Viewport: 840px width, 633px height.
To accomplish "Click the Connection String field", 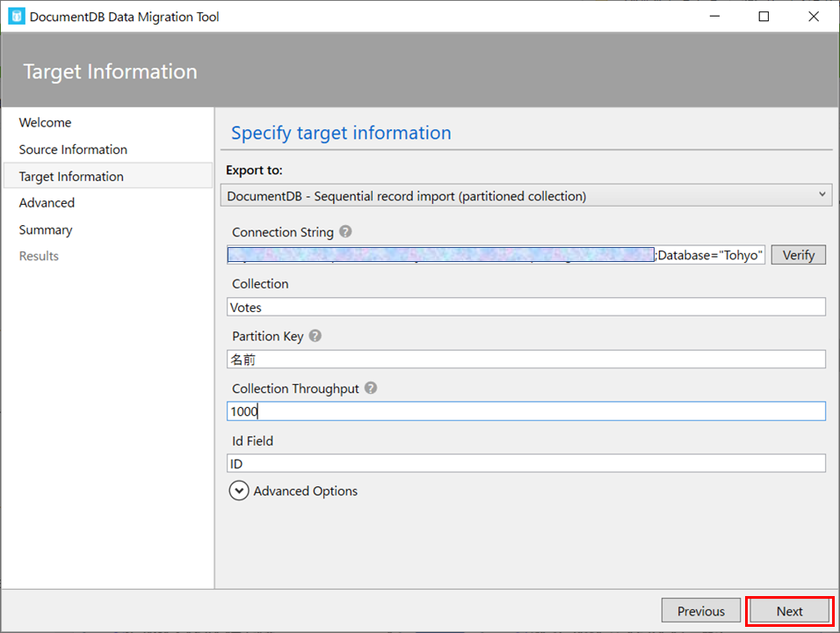I will (x=496, y=255).
